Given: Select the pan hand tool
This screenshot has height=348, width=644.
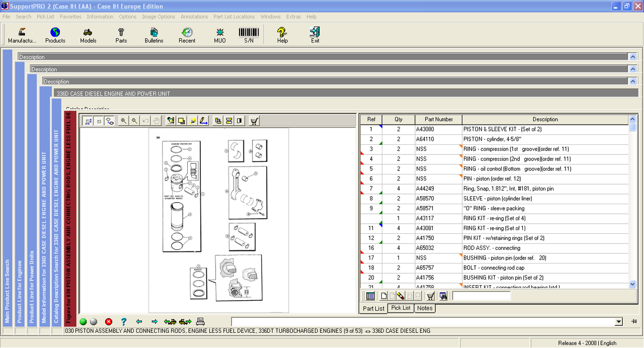Looking at the screenshot, I should coord(157,121).
